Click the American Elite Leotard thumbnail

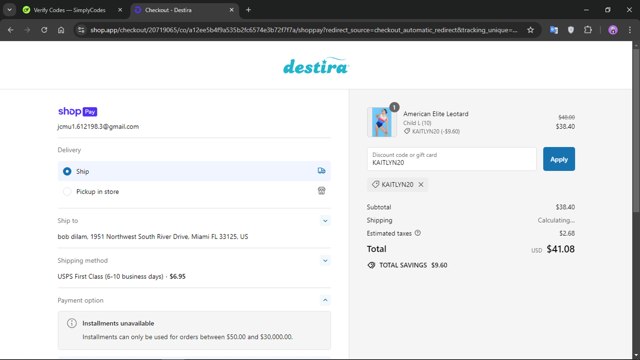tap(382, 122)
